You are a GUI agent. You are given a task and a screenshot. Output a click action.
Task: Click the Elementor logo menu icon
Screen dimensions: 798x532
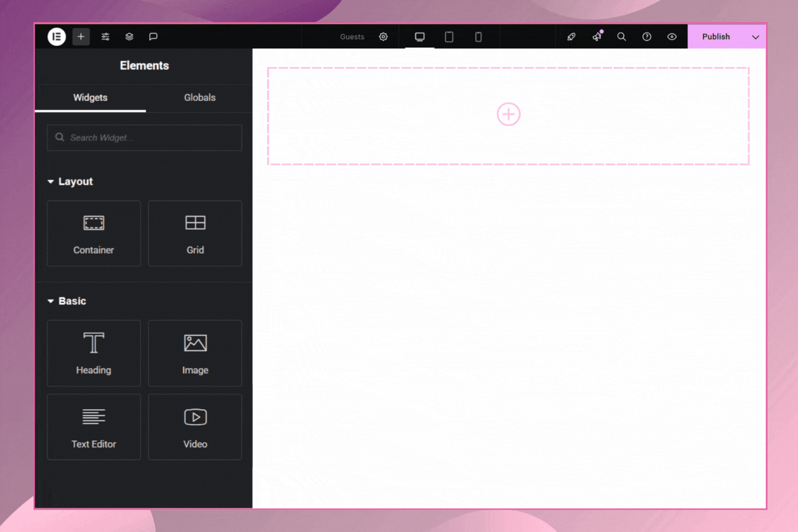point(56,37)
